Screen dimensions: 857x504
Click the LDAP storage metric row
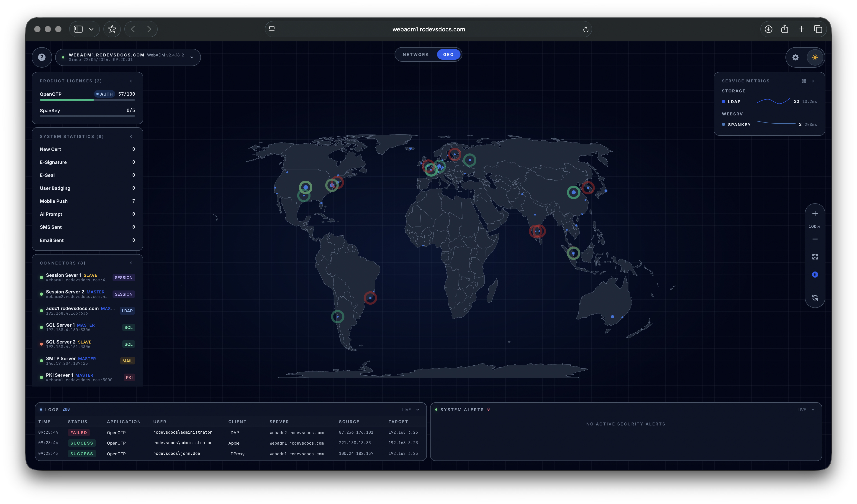pyautogui.click(x=769, y=102)
